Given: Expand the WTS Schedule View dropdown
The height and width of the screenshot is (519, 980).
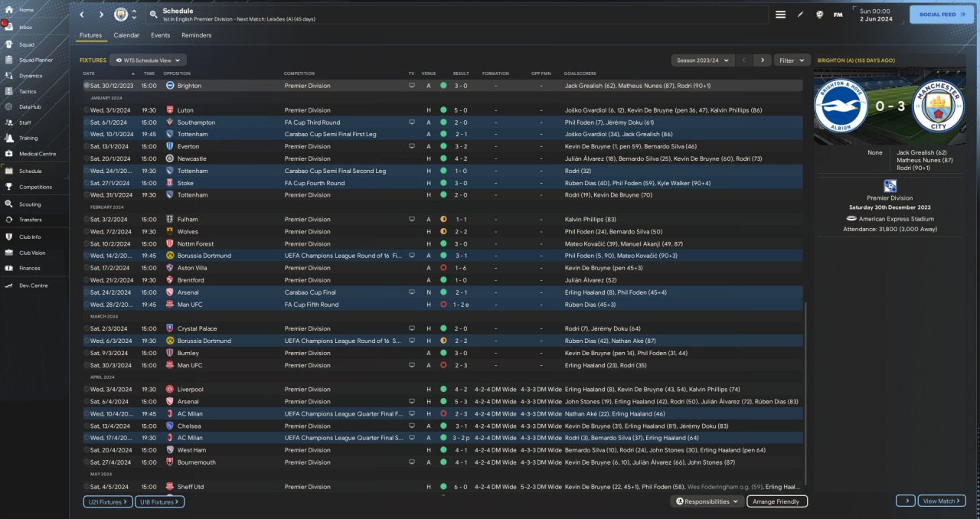Looking at the screenshot, I should (x=148, y=60).
